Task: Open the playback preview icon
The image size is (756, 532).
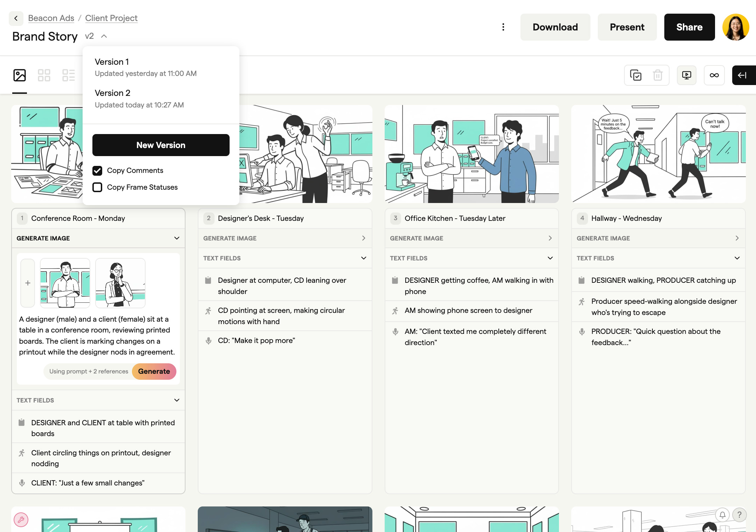Action: point(687,75)
